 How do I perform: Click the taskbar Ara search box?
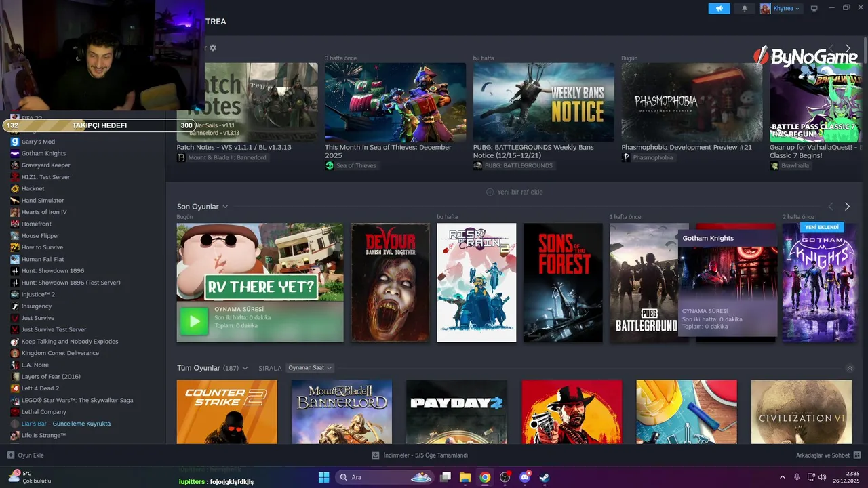[384, 477]
